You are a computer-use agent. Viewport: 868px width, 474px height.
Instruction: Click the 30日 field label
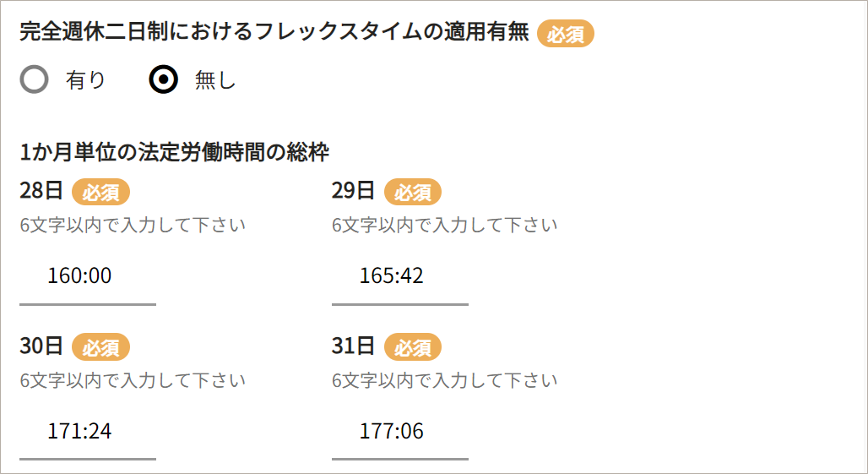[41, 346]
